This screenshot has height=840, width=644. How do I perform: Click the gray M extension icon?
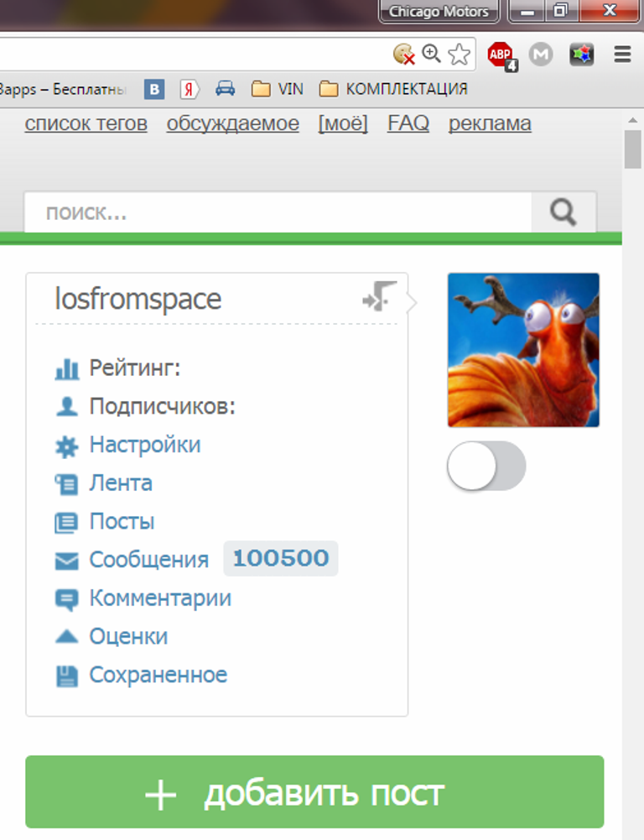542,55
